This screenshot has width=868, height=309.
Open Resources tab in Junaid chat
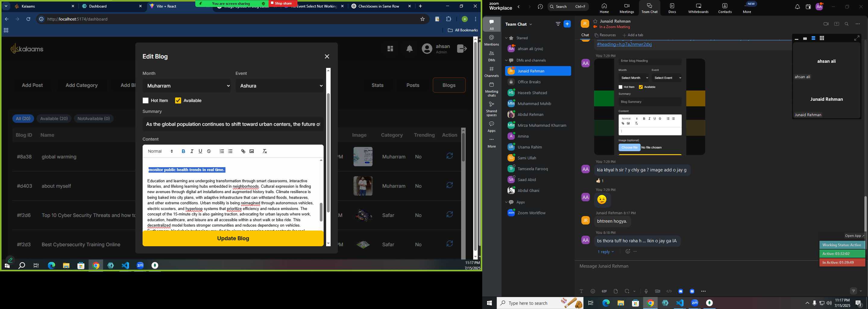[605, 35]
